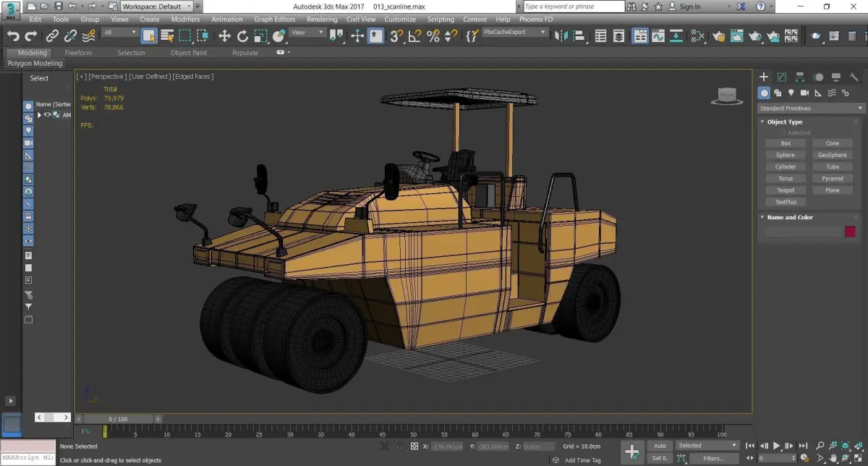Toggle the Angle Snap icon
The height and width of the screenshot is (466, 868).
(415, 35)
